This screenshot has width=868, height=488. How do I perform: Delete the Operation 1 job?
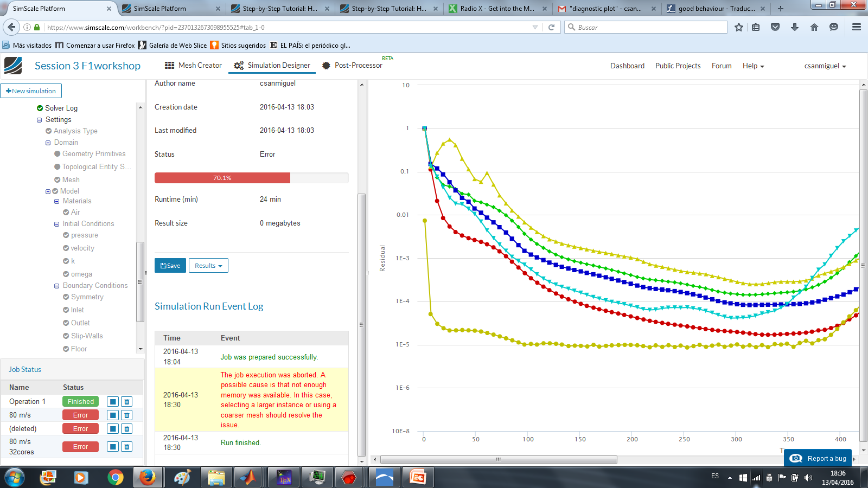point(126,402)
